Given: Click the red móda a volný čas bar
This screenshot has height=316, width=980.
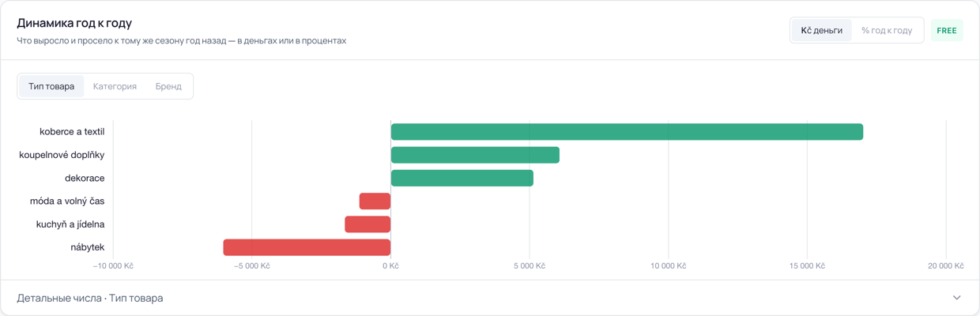Looking at the screenshot, I should click(375, 201).
